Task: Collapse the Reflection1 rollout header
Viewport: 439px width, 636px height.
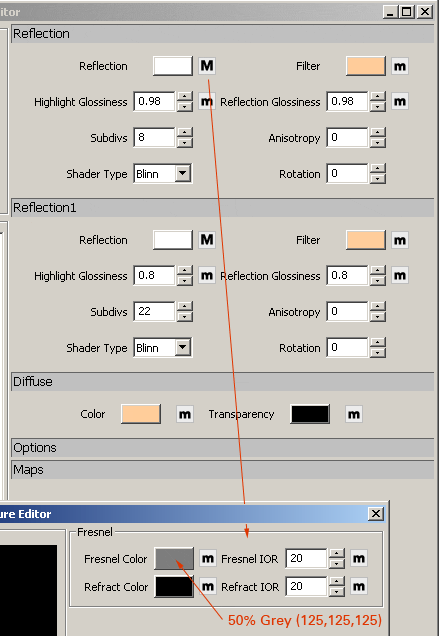Action: 222,207
